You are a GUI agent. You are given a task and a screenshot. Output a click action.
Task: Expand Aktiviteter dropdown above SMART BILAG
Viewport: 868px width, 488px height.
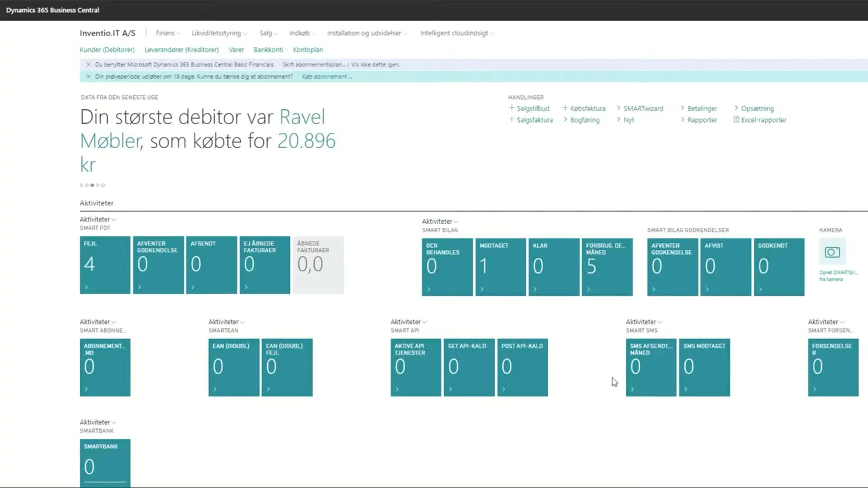point(440,221)
